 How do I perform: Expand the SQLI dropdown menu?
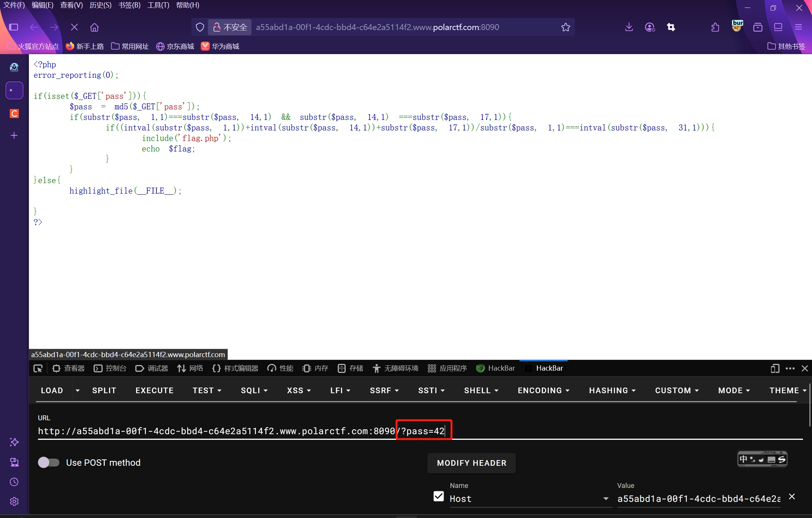tap(254, 391)
